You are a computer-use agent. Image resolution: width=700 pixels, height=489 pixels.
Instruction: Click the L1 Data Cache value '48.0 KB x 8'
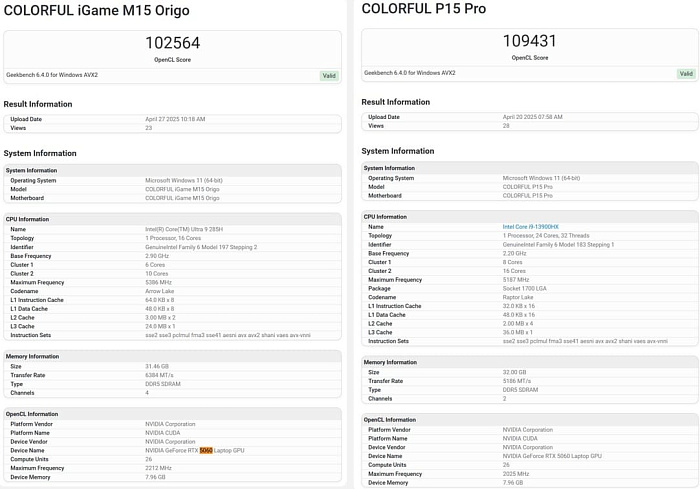pos(159,309)
